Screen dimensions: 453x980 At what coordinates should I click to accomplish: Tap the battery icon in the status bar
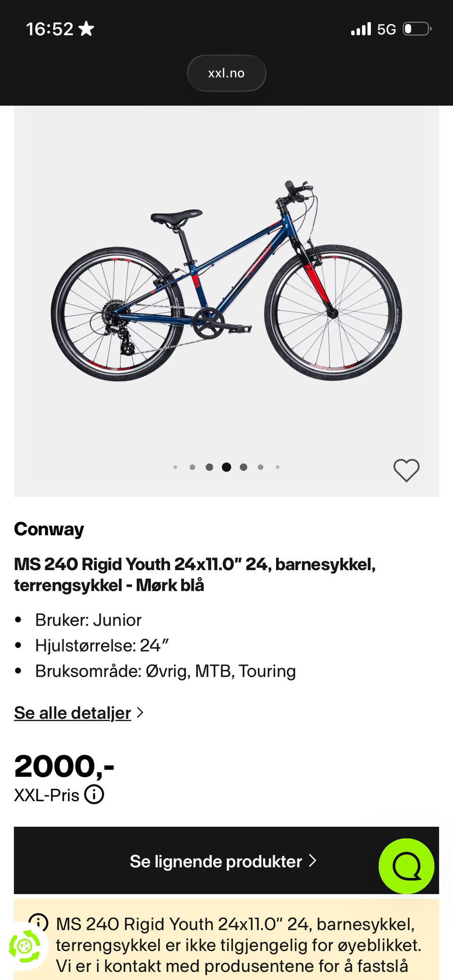417,29
